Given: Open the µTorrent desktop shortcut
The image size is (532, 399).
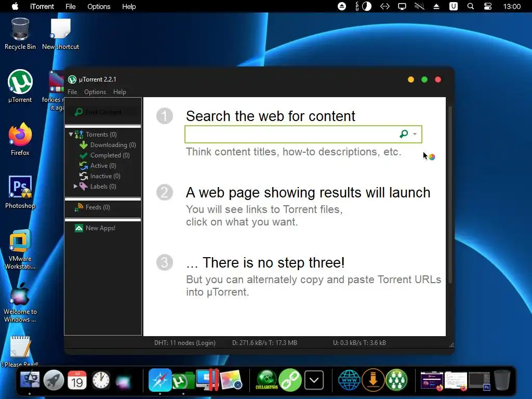Looking at the screenshot, I should pyautogui.click(x=20, y=86).
